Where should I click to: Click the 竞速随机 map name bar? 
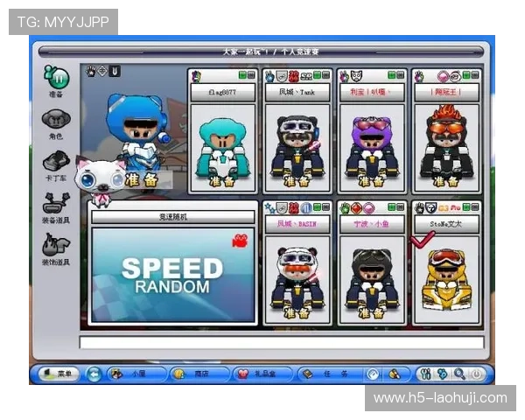click(x=171, y=217)
